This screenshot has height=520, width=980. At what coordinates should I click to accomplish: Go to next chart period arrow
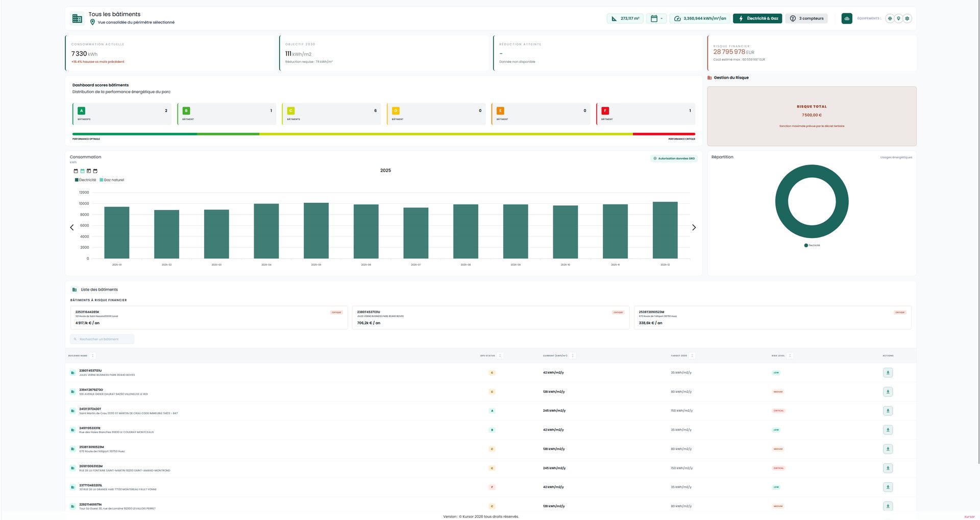[x=694, y=227]
